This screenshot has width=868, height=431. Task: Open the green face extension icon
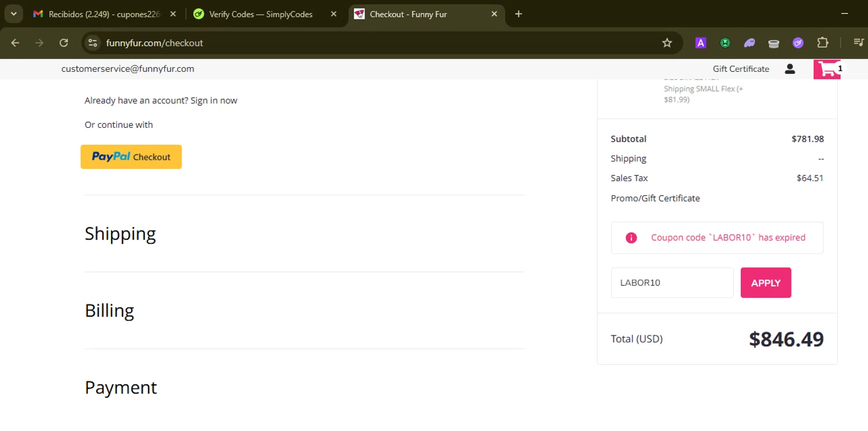coord(725,43)
